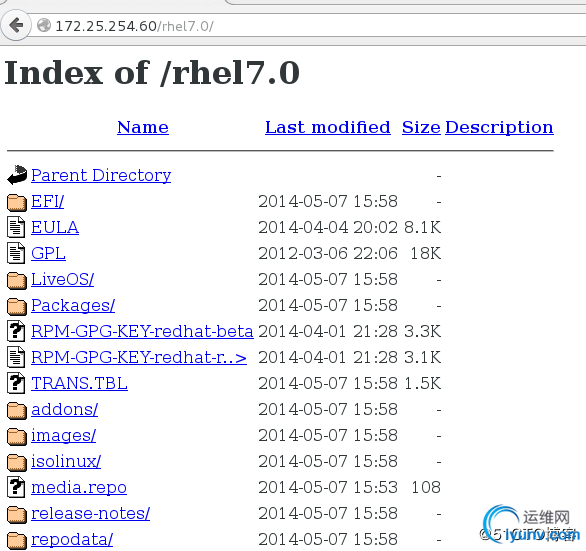
Task: Click the text file icon beside EULA
Action: tap(16, 227)
